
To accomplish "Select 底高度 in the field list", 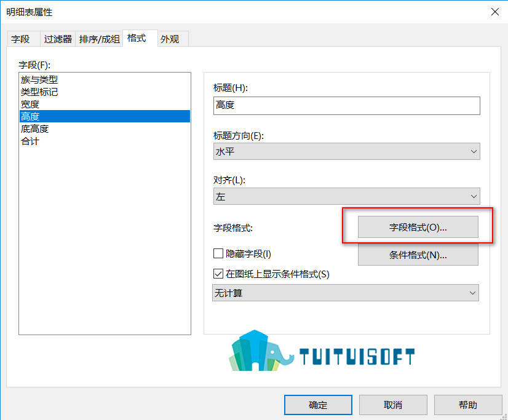I will coord(105,129).
